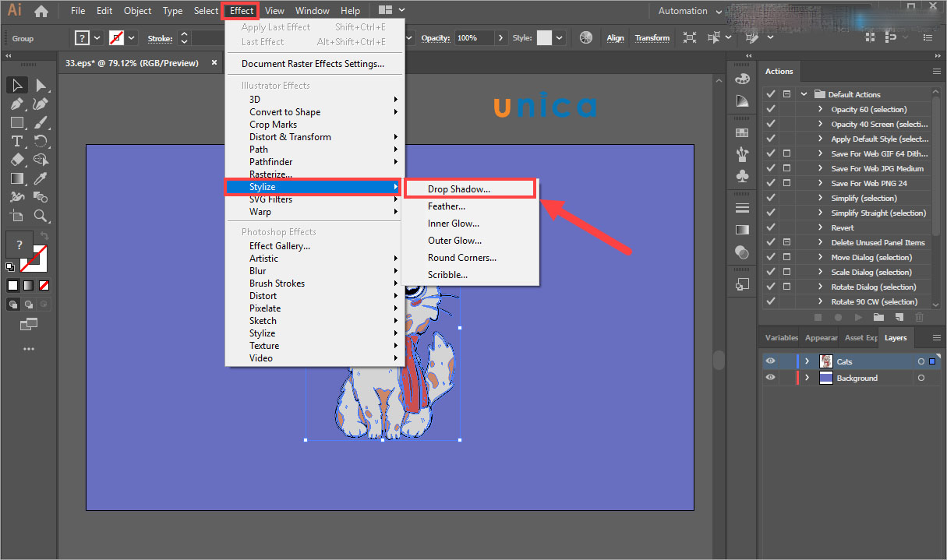Select the Zoom tool
This screenshot has width=947, height=560.
tap(41, 216)
